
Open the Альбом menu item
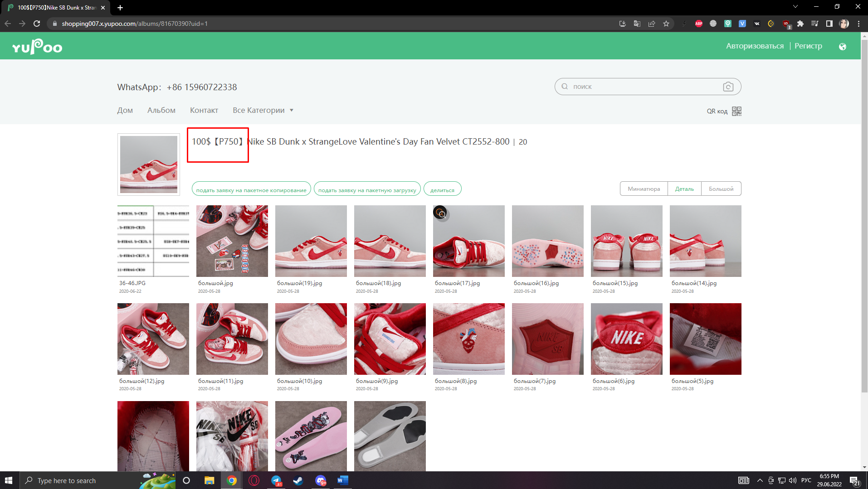pos(161,110)
